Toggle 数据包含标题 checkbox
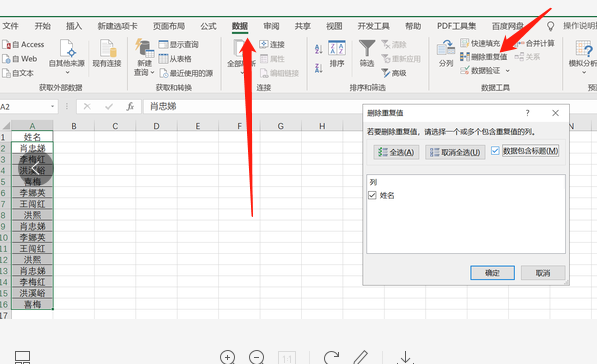Viewport: 597px width, 364px height. pyautogui.click(x=495, y=151)
